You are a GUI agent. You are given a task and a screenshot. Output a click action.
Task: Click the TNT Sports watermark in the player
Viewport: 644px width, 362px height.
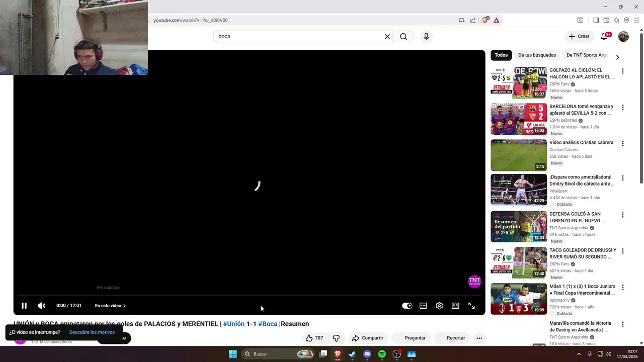[x=474, y=282]
